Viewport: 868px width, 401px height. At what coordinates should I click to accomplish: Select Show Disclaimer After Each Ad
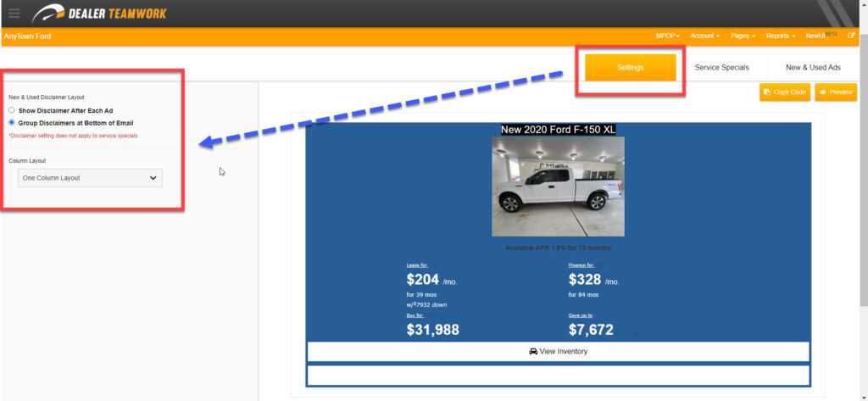pyautogui.click(x=12, y=110)
